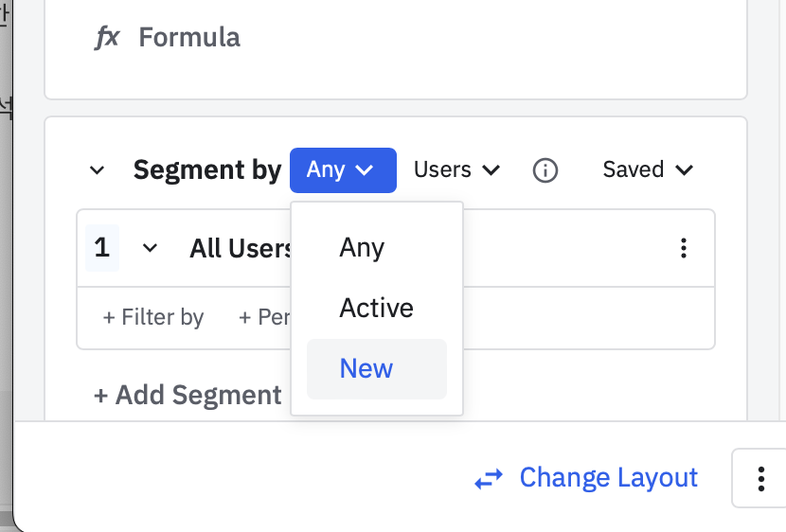This screenshot has height=532, width=786.
Task: Select Any from the dropdown menu
Action: 362,248
